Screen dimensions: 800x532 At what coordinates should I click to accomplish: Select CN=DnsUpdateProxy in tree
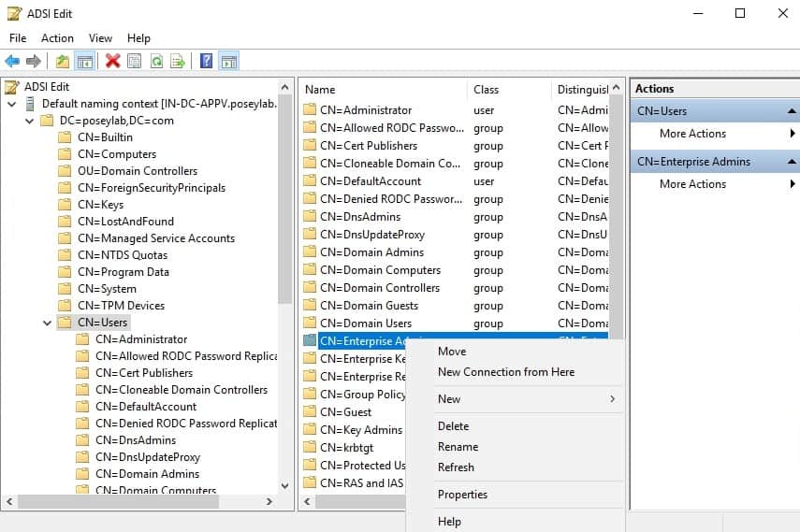pos(148,457)
